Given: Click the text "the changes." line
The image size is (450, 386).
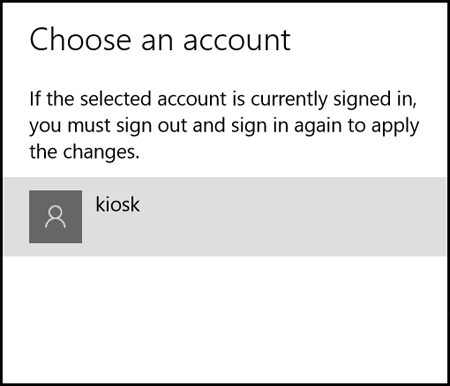Looking at the screenshot, I should (84, 152).
